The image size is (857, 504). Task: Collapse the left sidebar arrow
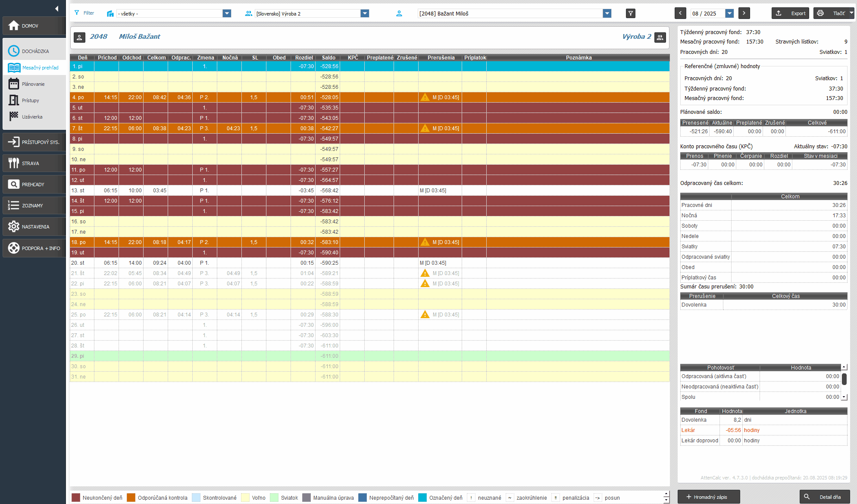pos(56,9)
